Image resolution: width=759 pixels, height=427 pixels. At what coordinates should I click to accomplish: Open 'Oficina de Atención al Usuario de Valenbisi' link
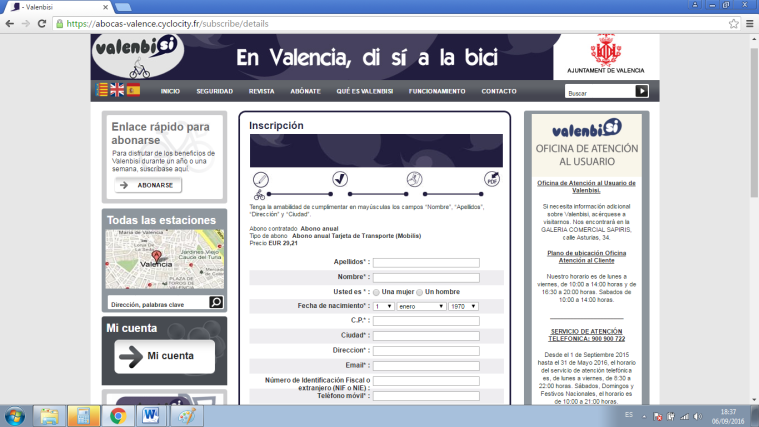click(586, 186)
